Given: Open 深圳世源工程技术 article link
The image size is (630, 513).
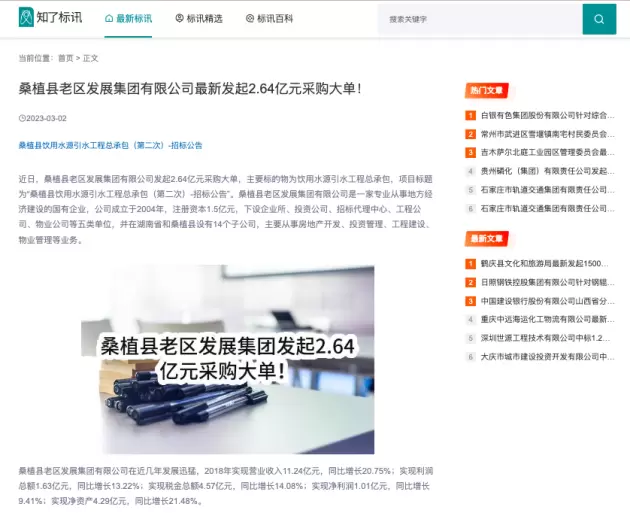Looking at the screenshot, I should 544,337.
